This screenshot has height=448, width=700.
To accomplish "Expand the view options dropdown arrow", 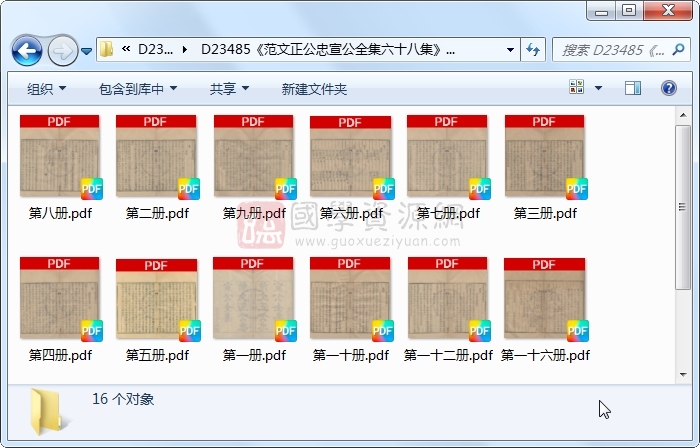I will pyautogui.click(x=598, y=88).
